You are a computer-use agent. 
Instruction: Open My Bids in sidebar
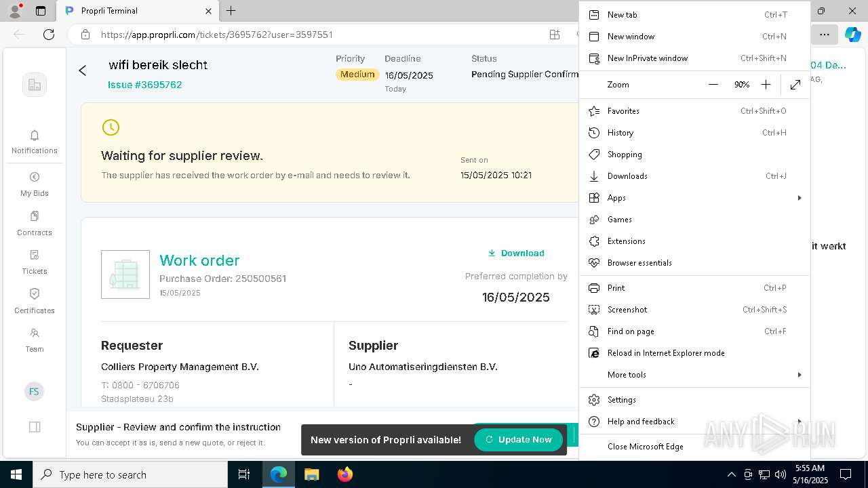click(x=35, y=184)
